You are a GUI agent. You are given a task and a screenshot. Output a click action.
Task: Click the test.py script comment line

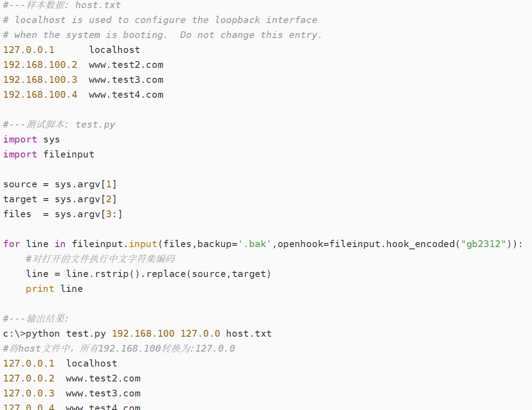(59, 124)
